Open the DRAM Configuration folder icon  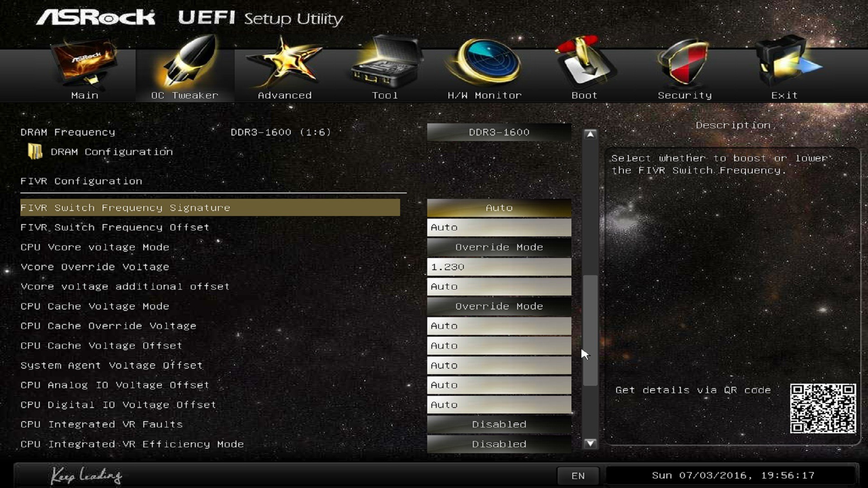(35, 151)
